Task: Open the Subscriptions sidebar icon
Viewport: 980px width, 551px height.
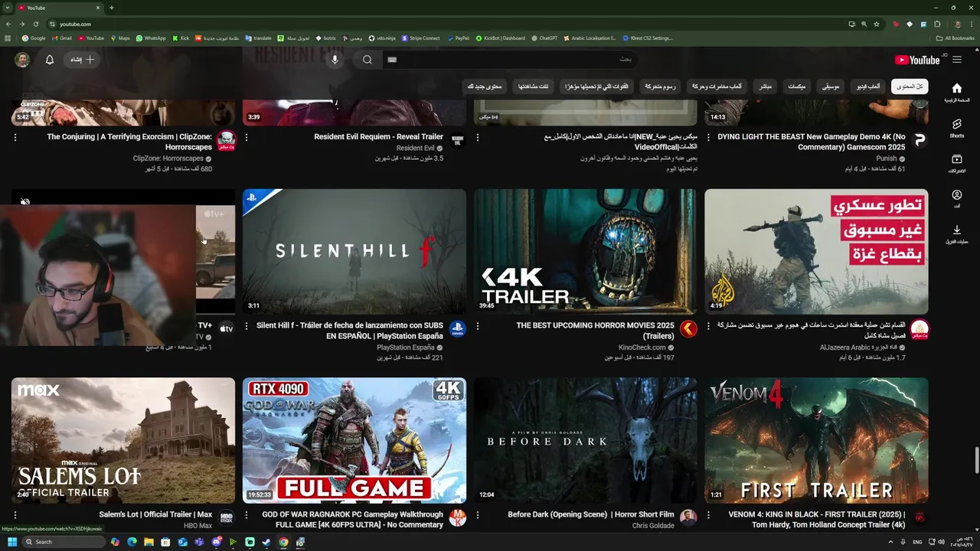Action: (x=957, y=163)
